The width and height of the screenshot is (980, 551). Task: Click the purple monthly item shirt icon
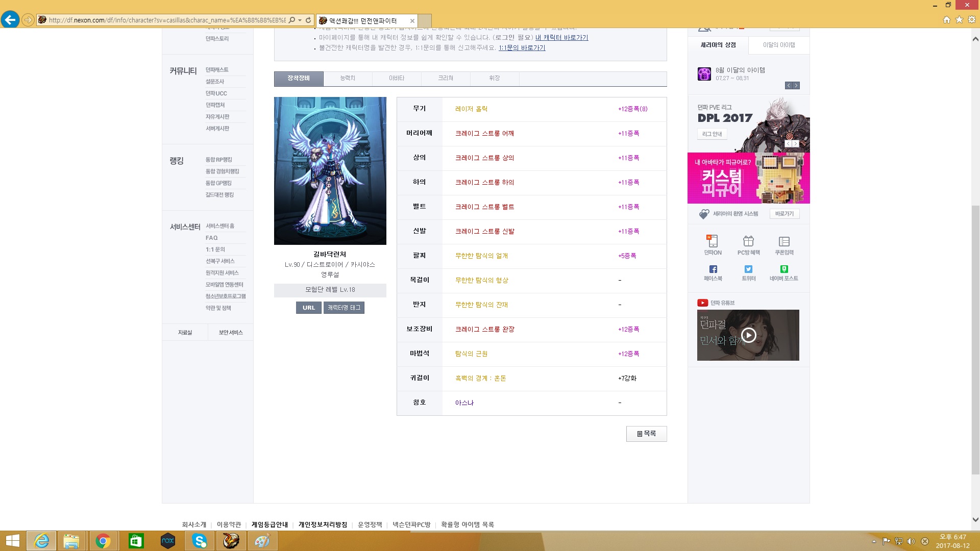704,74
